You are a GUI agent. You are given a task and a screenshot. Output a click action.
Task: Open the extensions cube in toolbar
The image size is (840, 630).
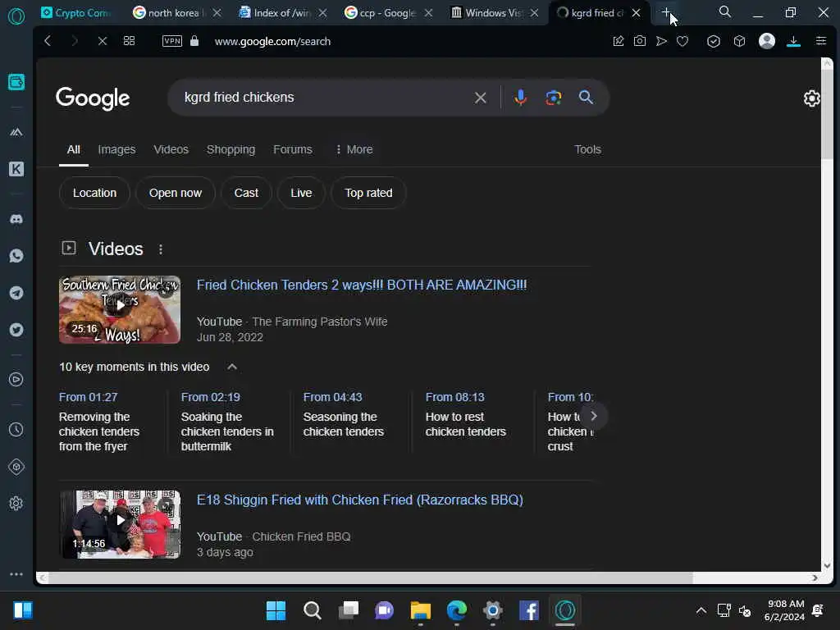[x=739, y=41]
